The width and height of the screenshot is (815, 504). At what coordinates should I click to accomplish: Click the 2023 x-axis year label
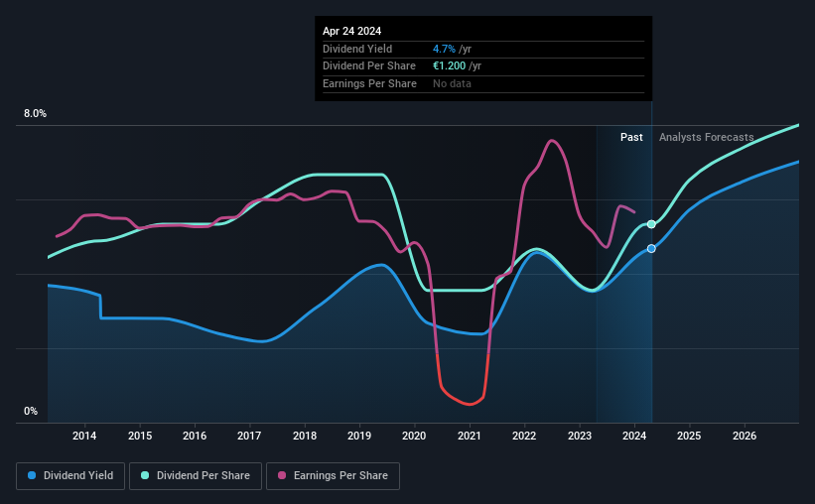click(580, 436)
